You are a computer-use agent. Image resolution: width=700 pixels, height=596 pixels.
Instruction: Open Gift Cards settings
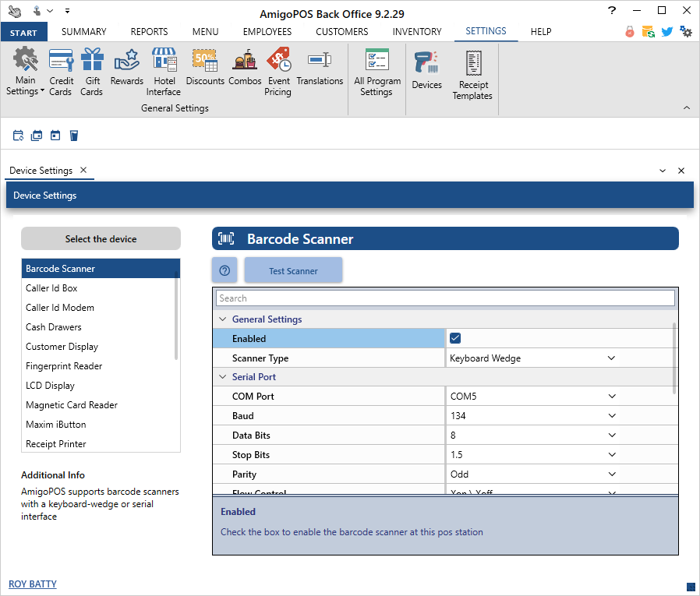(92, 71)
